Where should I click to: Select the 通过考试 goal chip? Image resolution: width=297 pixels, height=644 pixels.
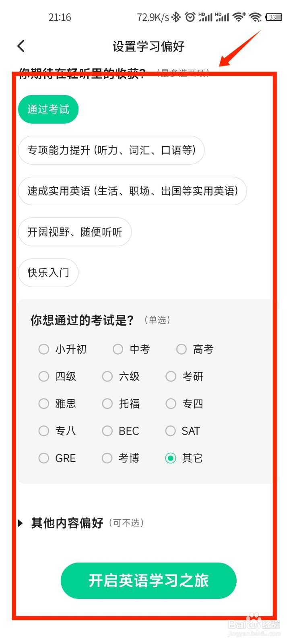point(48,109)
